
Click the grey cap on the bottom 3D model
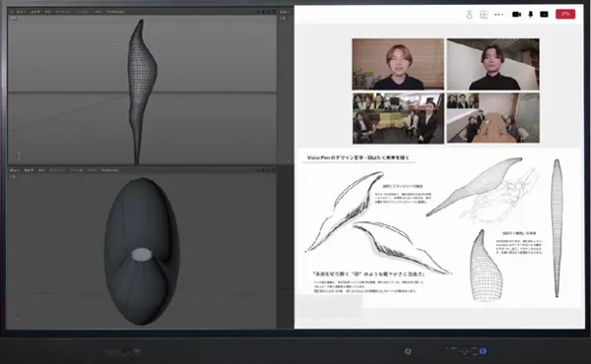coord(142,255)
